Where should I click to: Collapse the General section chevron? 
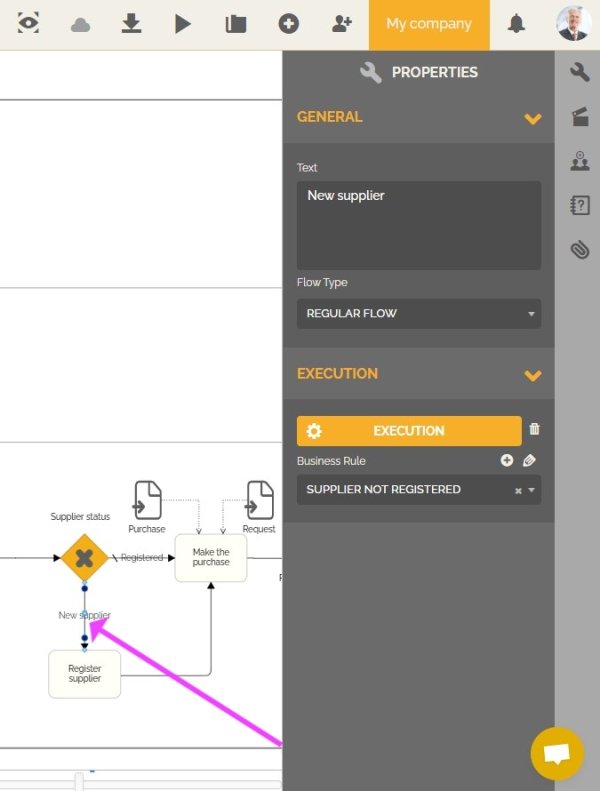(x=532, y=118)
